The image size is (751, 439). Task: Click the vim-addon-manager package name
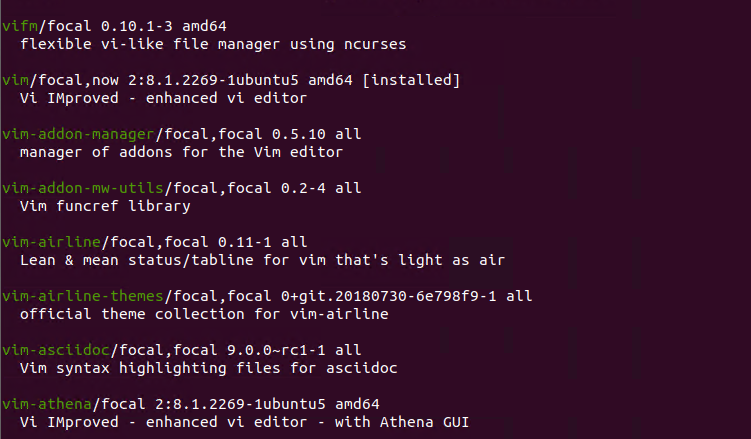coord(79,134)
